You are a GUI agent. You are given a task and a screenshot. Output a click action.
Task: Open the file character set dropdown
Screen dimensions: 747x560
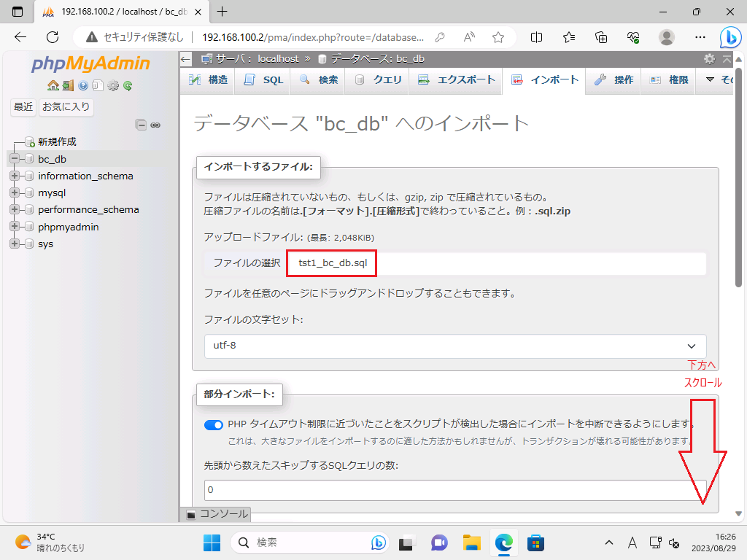coord(455,346)
